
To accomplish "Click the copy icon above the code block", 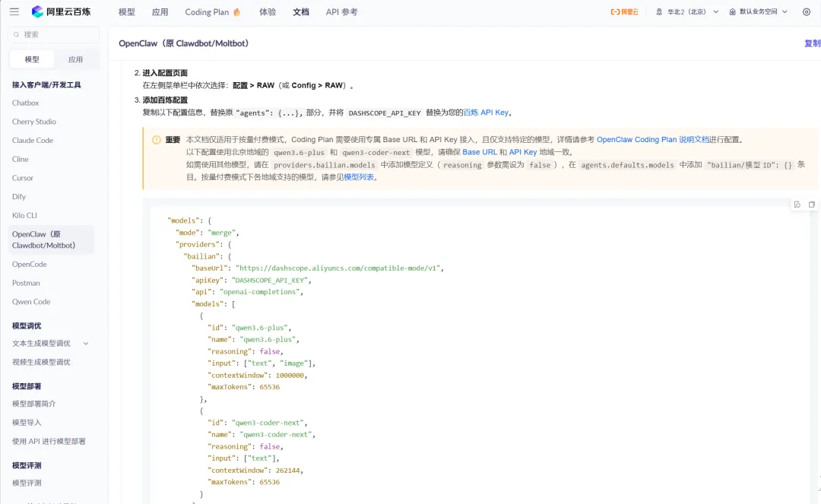I will pos(812,204).
